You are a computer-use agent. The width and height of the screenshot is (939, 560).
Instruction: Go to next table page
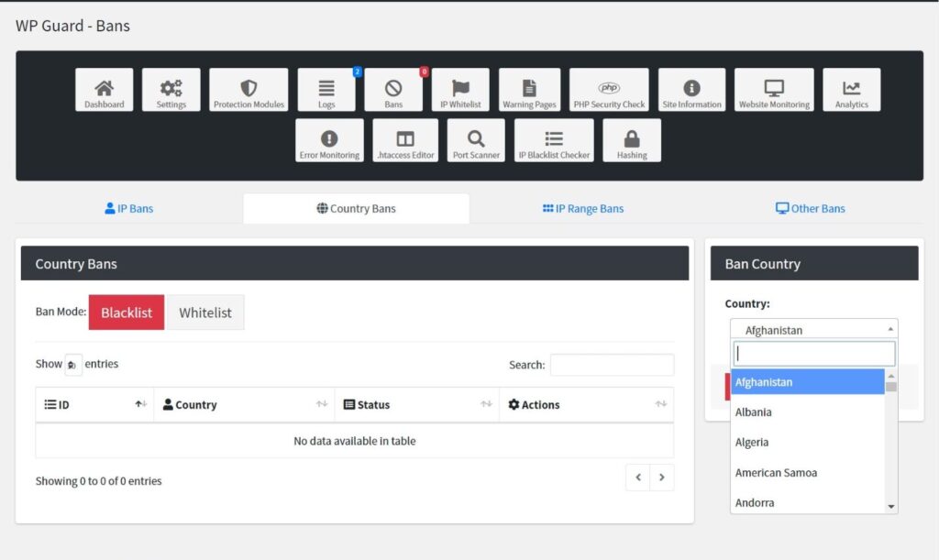click(x=662, y=478)
